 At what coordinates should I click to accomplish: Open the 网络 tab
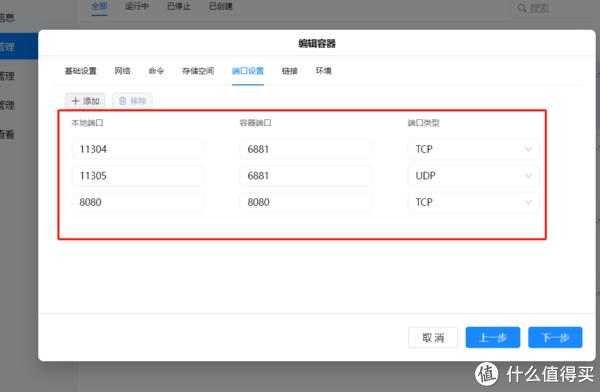(x=122, y=71)
